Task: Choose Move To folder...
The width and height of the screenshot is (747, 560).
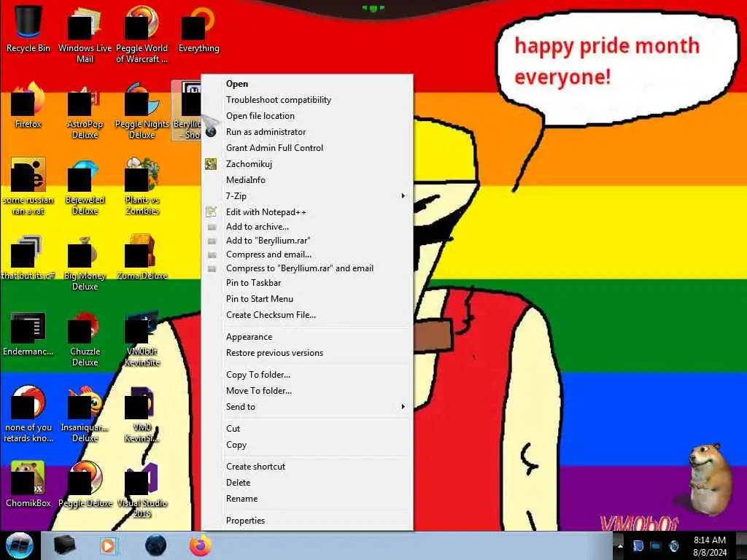Action: 307,391
